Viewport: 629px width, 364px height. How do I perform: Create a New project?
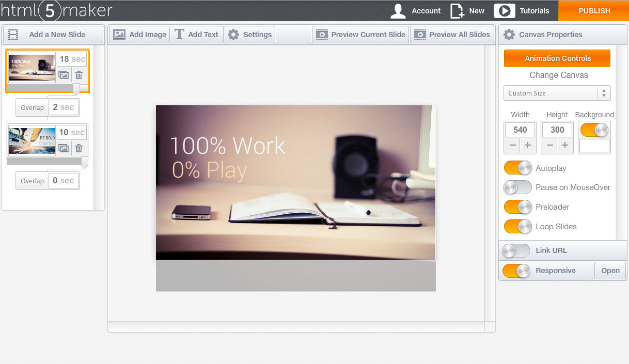(x=467, y=11)
